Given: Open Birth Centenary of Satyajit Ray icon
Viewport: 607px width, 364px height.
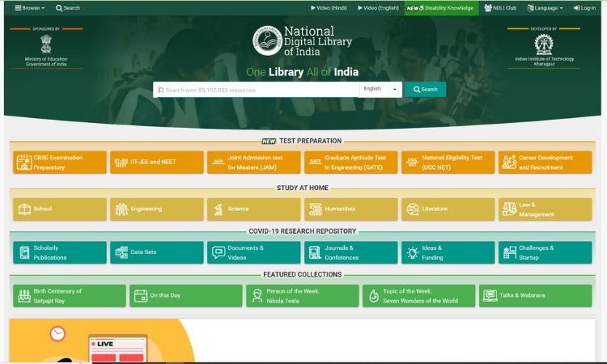Looking at the screenshot, I should (24, 296).
